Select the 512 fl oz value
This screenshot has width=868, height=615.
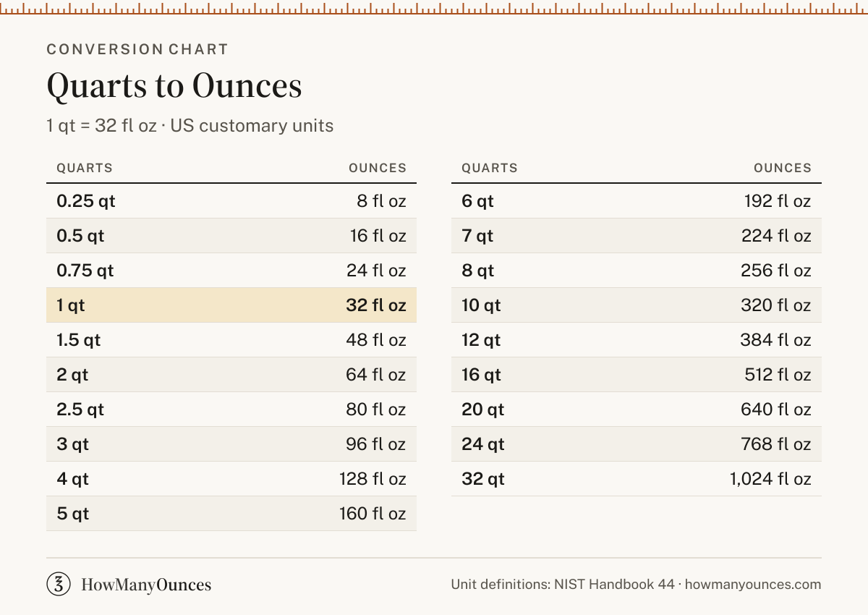coord(778,375)
